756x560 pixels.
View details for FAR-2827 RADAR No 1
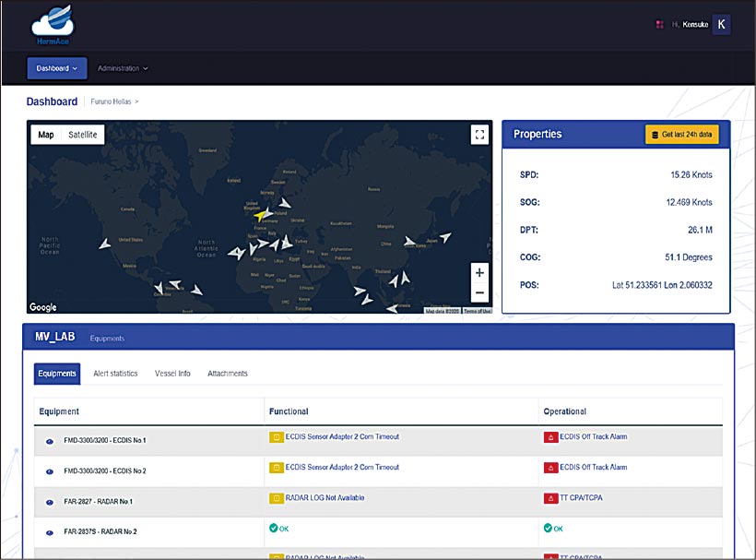(50, 503)
